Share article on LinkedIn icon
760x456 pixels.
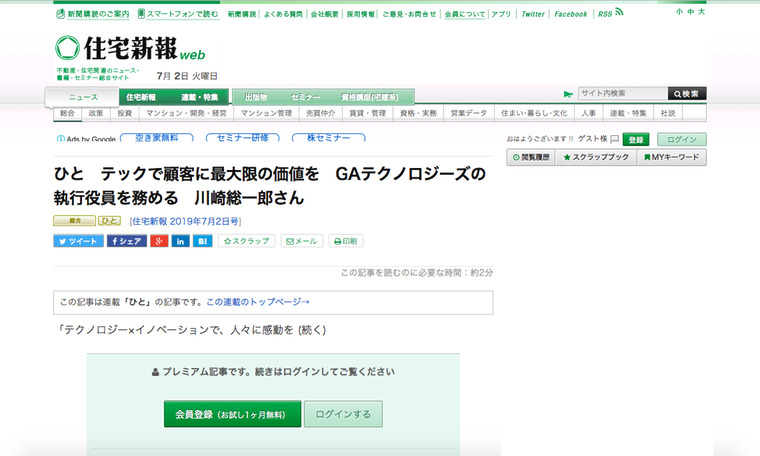[180, 241]
